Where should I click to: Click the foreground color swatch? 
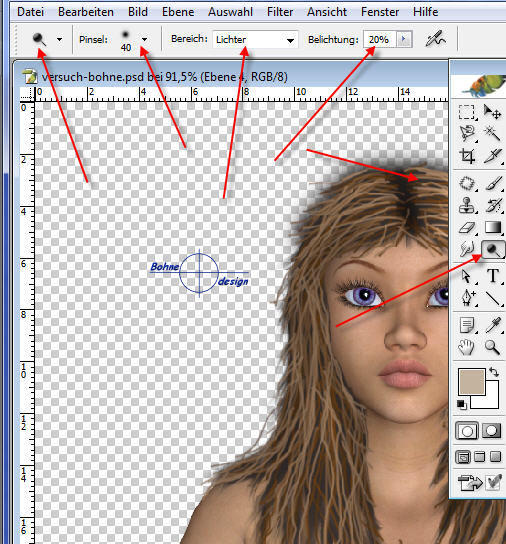coord(471,382)
